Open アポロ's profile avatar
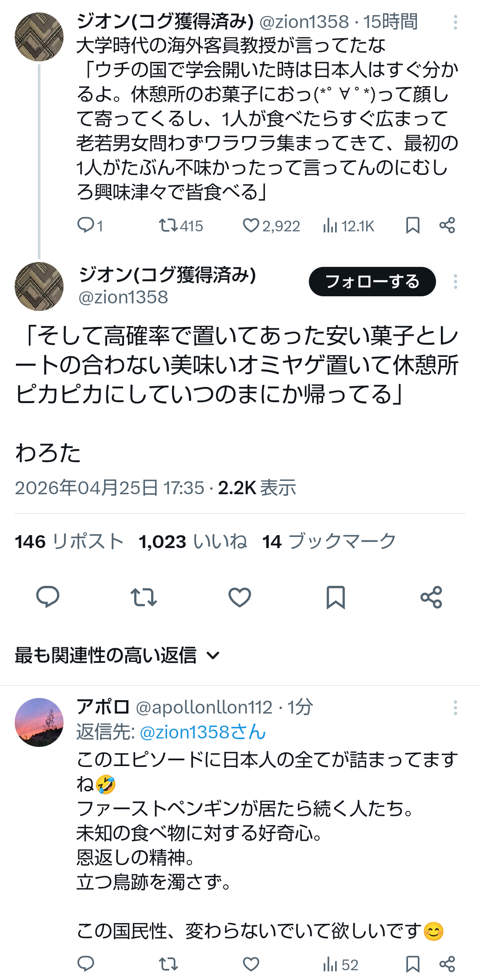This screenshot has width=480, height=980. coord(39,722)
